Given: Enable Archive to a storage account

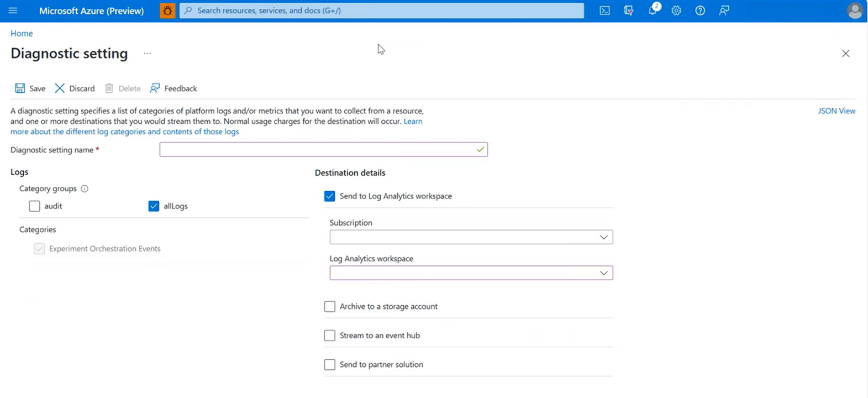Looking at the screenshot, I should [x=330, y=306].
